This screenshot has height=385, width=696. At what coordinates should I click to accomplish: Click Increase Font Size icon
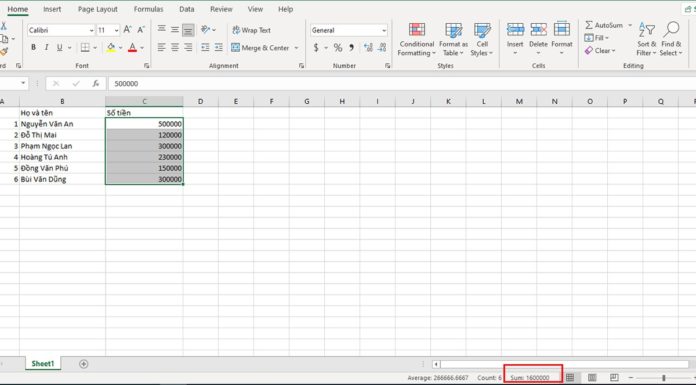click(x=127, y=30)
